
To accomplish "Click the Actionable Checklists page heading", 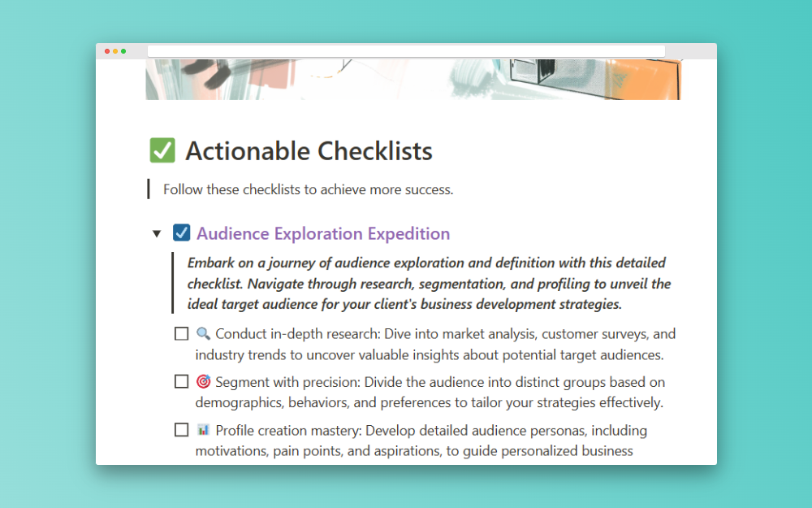I will coord(309,151).
